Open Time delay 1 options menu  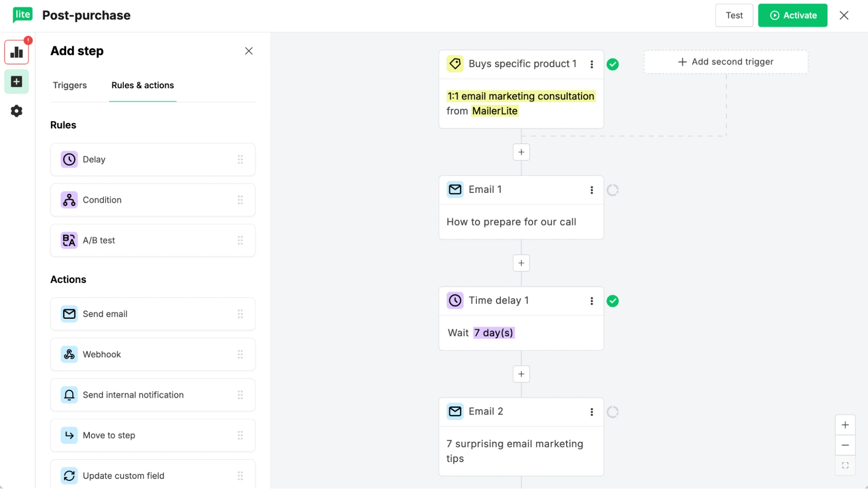click(x=591, y=301)
